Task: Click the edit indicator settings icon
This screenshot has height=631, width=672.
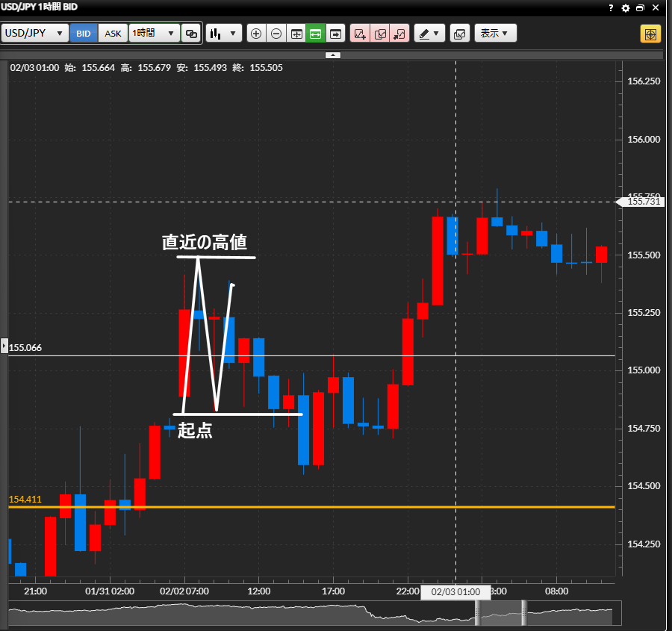Action: coord(380,34)
